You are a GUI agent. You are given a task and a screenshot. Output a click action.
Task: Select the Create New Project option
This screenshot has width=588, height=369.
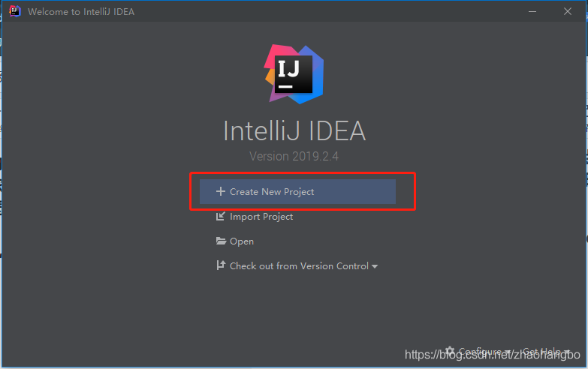[x=297, y=191]
